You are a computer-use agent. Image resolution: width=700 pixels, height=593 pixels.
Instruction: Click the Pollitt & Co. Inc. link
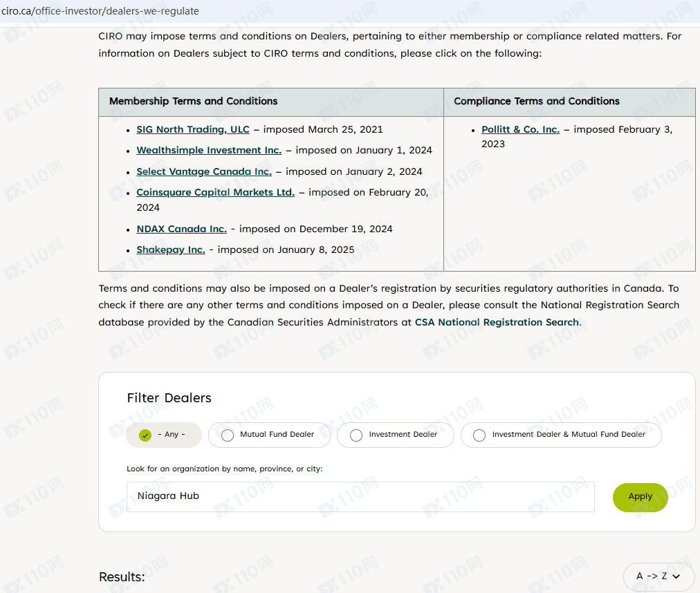tap(520, 129)
